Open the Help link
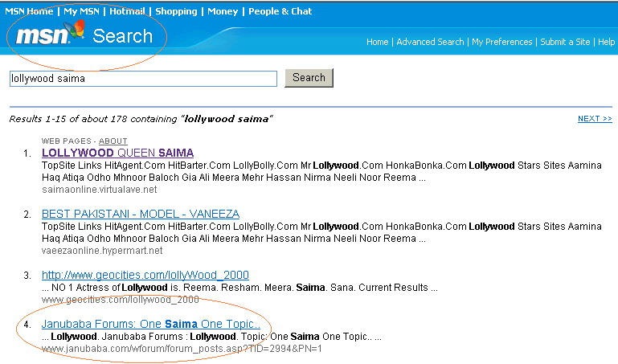Screen dimensions: 618x364 [606, 42]
